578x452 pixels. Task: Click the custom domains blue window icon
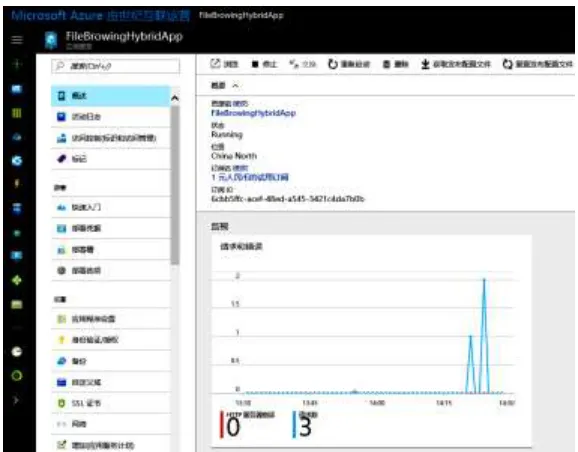(62, 382)
